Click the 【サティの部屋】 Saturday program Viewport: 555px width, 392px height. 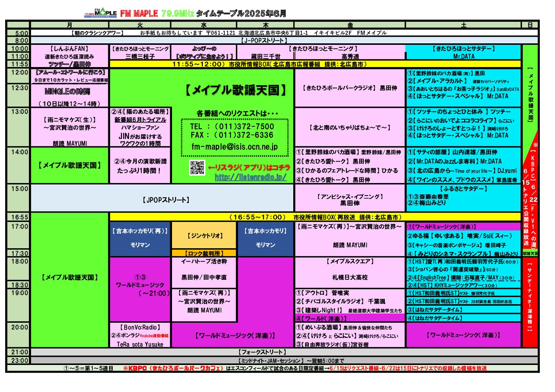click(452, 152)
